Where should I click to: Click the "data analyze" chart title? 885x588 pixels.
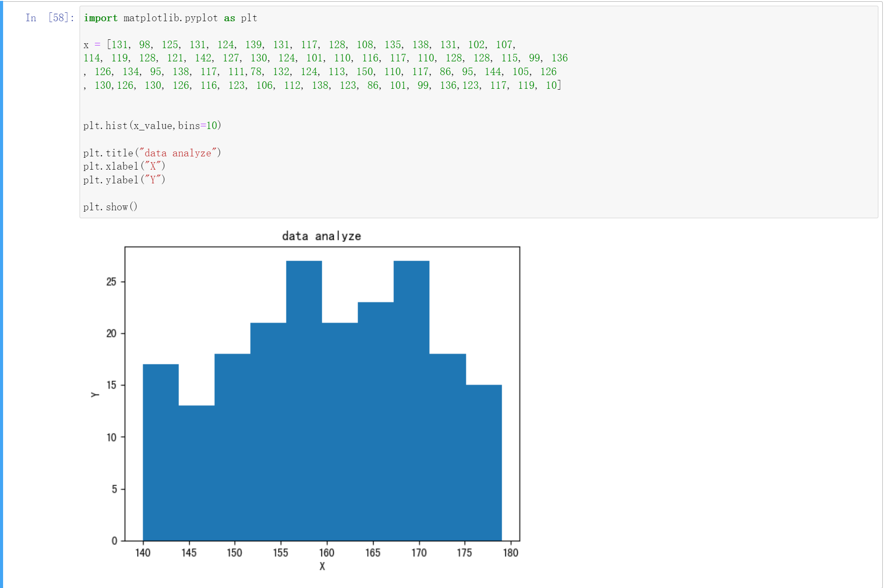(x=321, y=236)
